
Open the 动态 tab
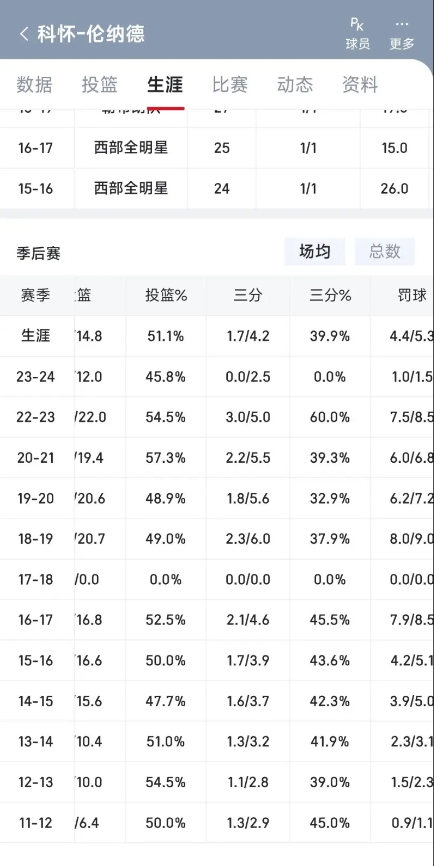click(x=295, y=85)
